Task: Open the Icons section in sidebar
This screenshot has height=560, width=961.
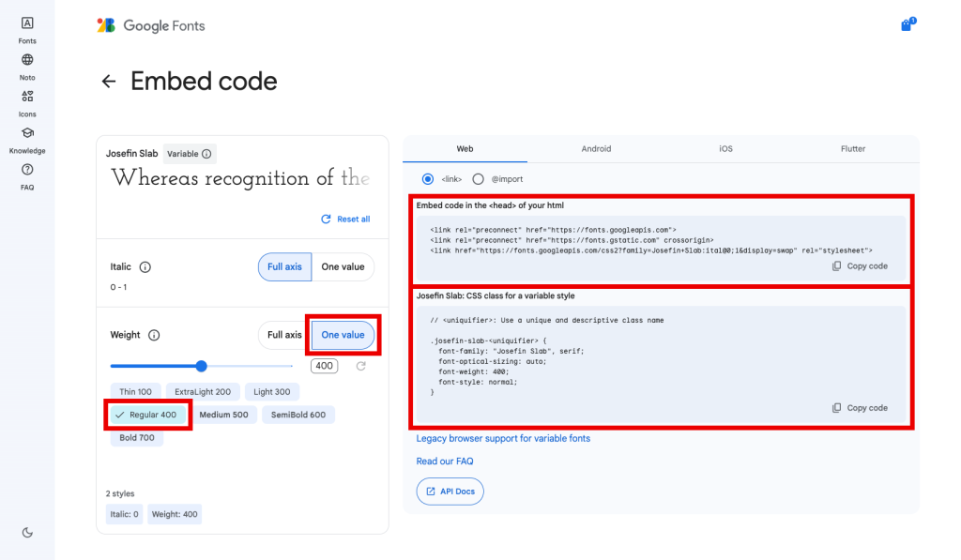Action: 27,97
